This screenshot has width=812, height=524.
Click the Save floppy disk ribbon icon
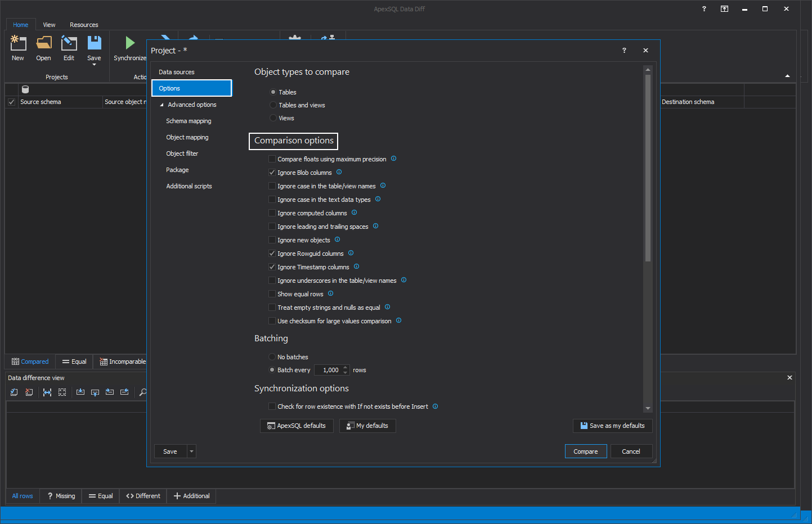(x=94, y=43)
